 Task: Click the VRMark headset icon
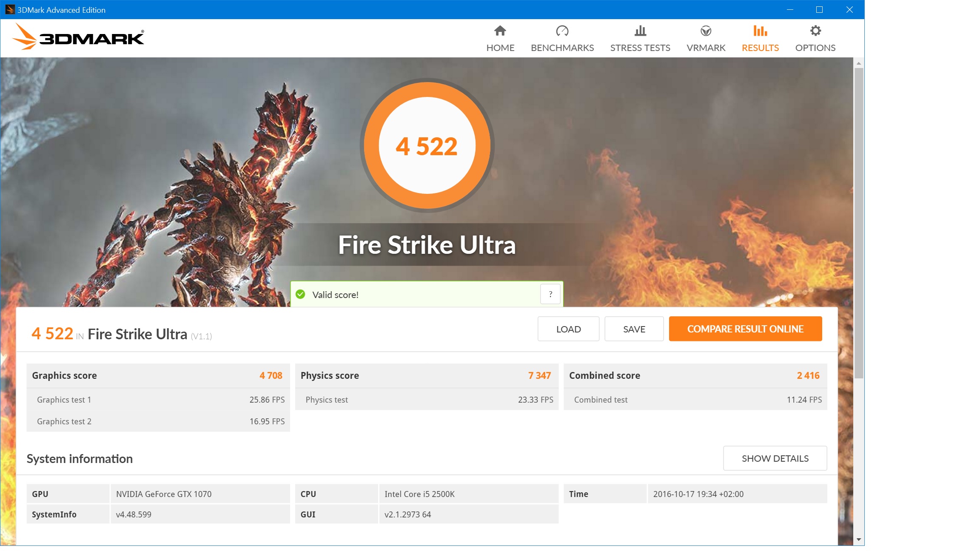tap(706, 31)
